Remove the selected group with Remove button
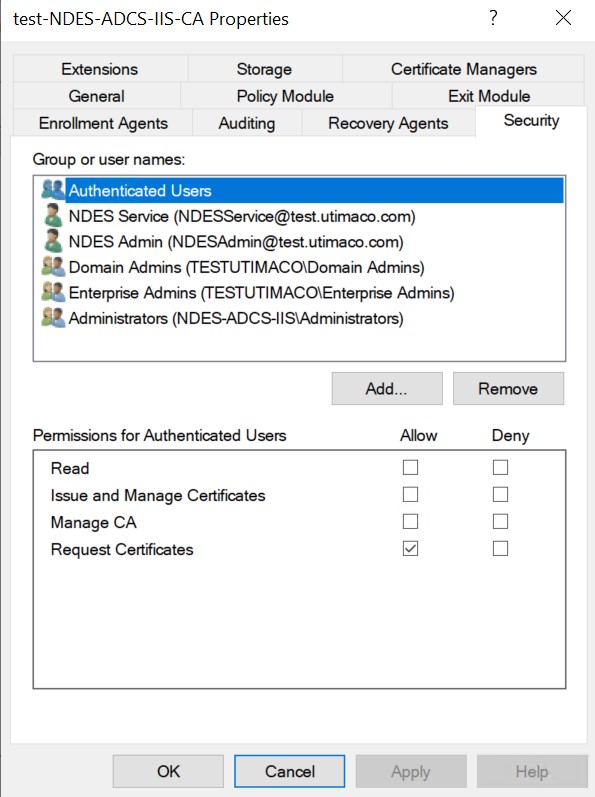595x797 pixels. click(x=508, y=388)
